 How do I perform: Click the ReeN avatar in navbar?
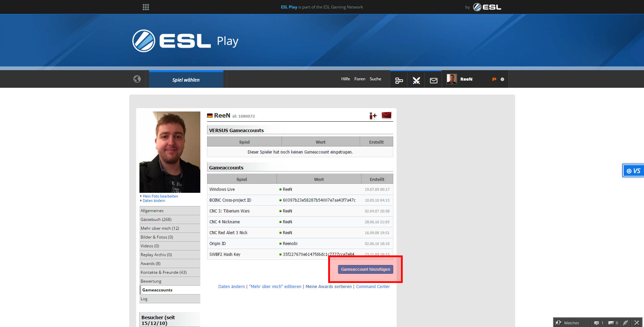(451, 79)
